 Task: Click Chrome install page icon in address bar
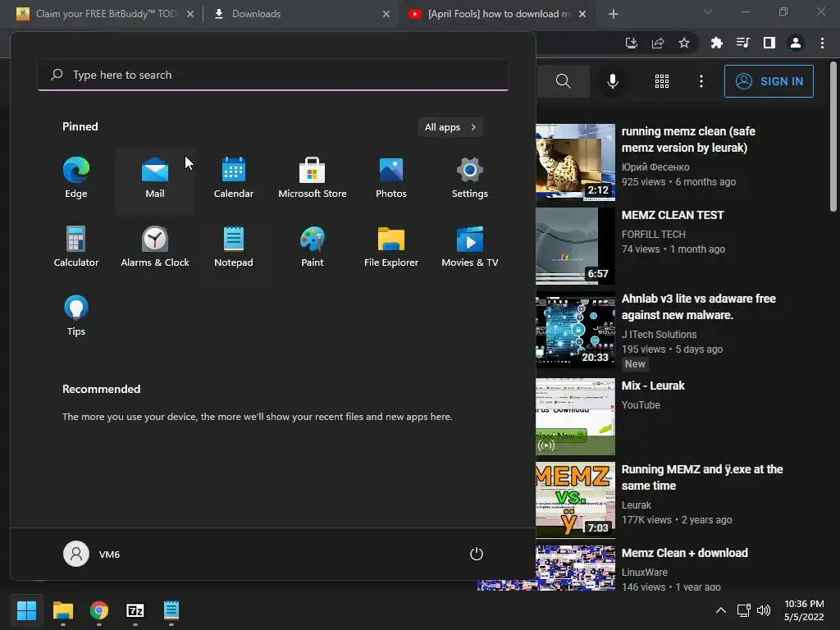point(632,43)
